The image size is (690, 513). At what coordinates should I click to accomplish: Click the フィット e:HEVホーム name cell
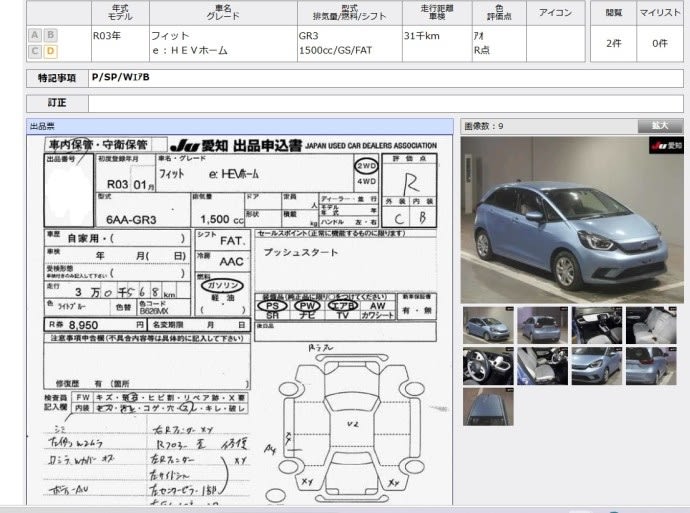(x=223, y=43)
